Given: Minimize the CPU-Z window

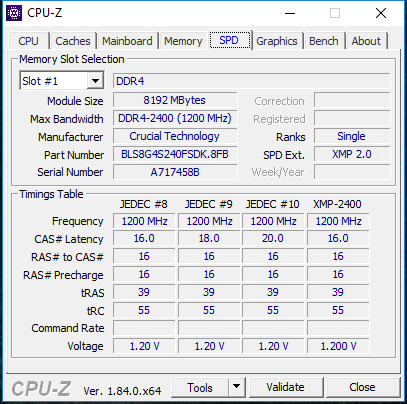Looking at the screenshot, I should (x=290, y=13).
